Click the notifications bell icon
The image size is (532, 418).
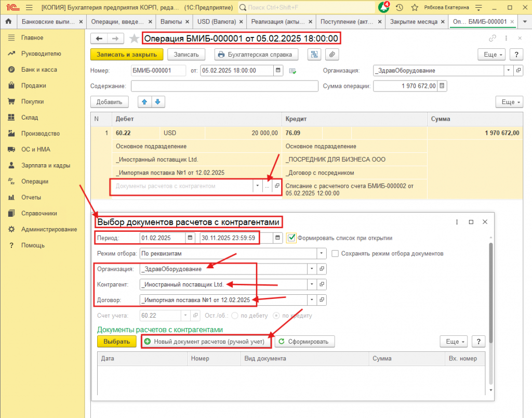coord(383,7)
